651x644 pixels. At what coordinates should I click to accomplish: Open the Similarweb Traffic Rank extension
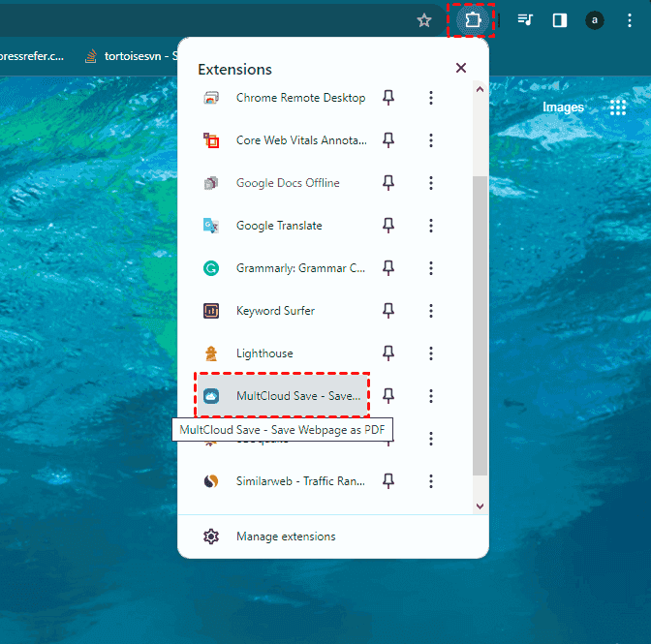coord(282,481)
